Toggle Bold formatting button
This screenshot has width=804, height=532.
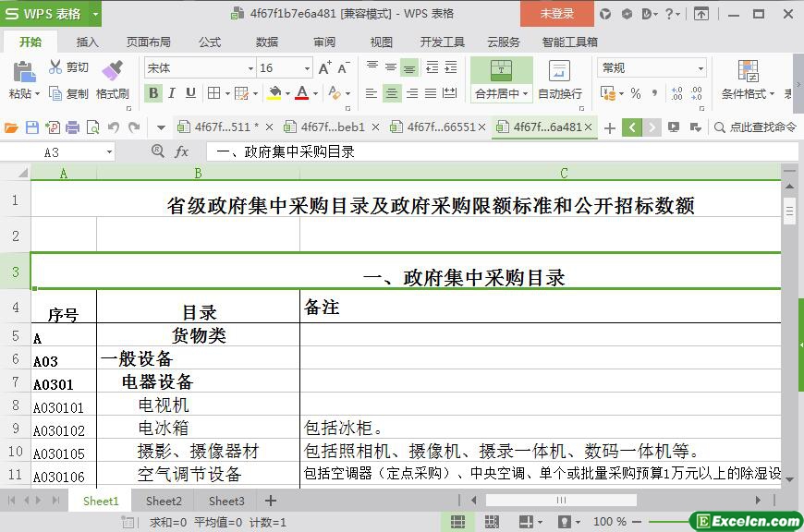tap(153, 93)
